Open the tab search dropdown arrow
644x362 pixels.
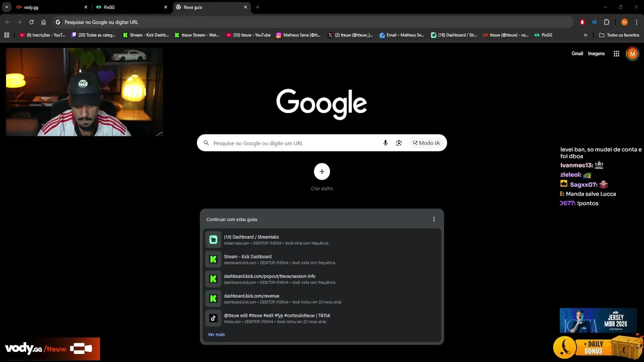pyautogui.click(x=7, y=7)
